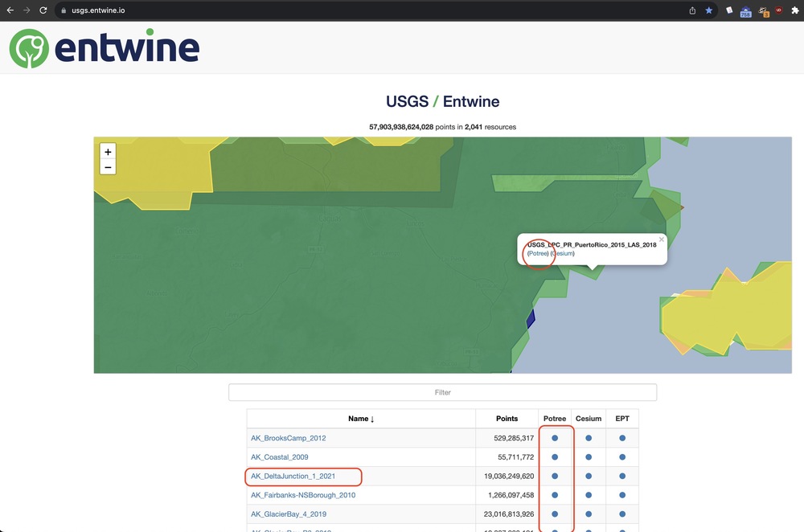Open the extension with the orange 3 badge
Screen dimensions: 804x532
[x=764, y=11]
